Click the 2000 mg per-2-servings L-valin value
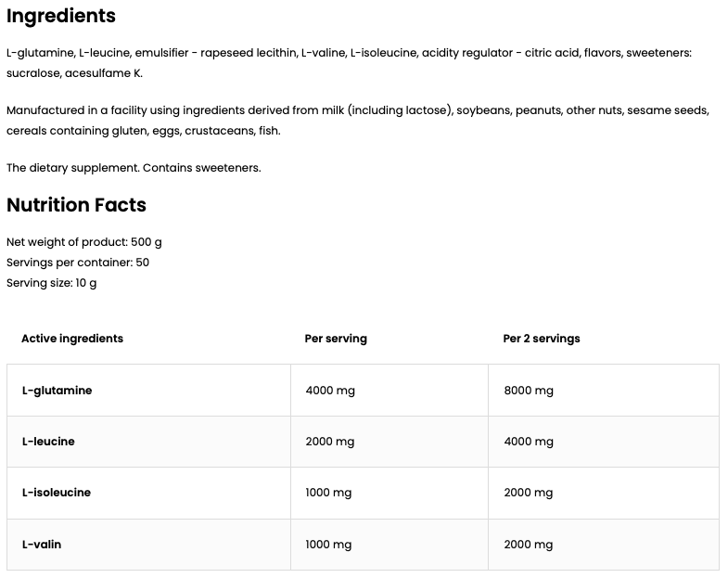728x578 pixels. [529, 545]
